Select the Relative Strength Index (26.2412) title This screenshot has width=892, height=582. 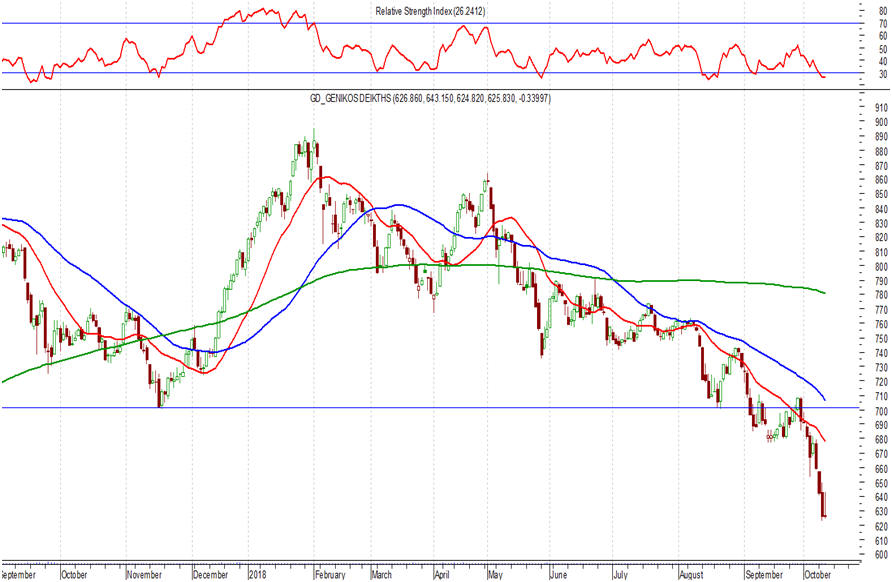coord(430,11)
